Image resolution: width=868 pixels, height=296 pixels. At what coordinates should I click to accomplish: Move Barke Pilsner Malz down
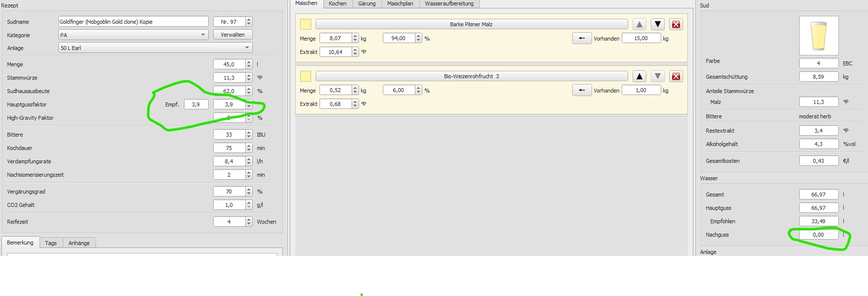point(657,24)
